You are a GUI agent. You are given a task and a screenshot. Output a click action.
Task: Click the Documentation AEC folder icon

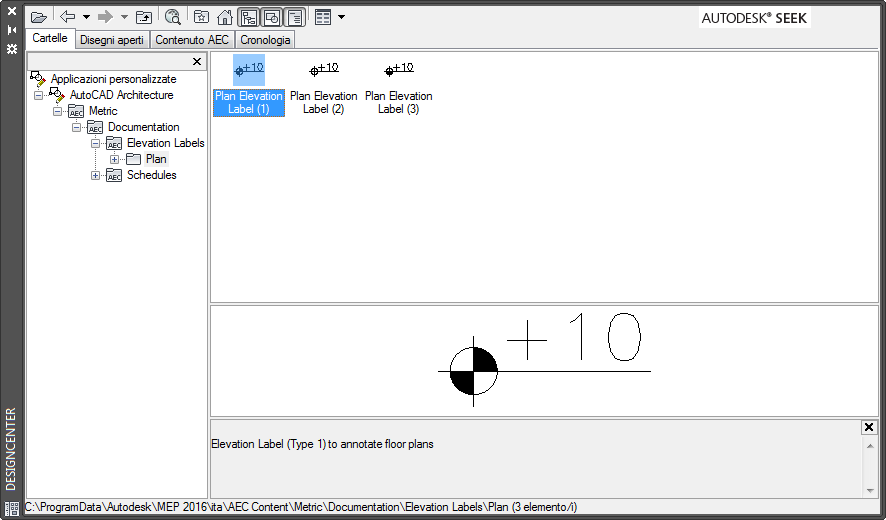point(95,127)
